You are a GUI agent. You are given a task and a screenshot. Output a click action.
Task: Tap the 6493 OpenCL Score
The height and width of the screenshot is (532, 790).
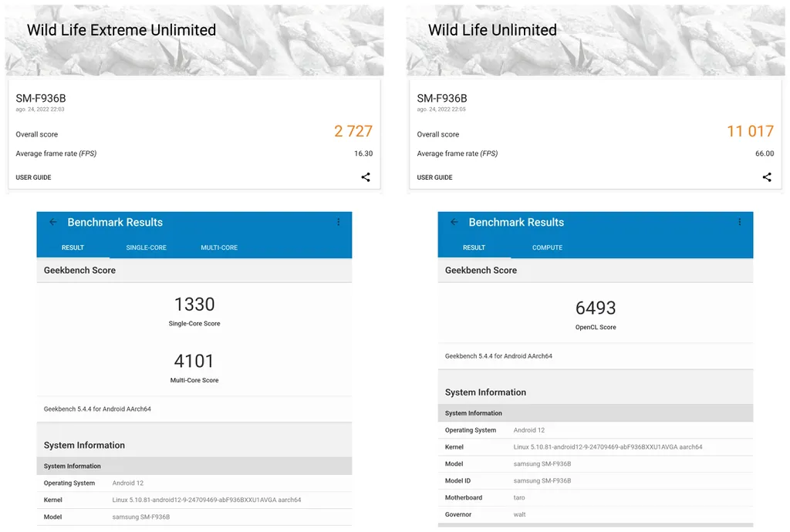click(x=596, y=308)
